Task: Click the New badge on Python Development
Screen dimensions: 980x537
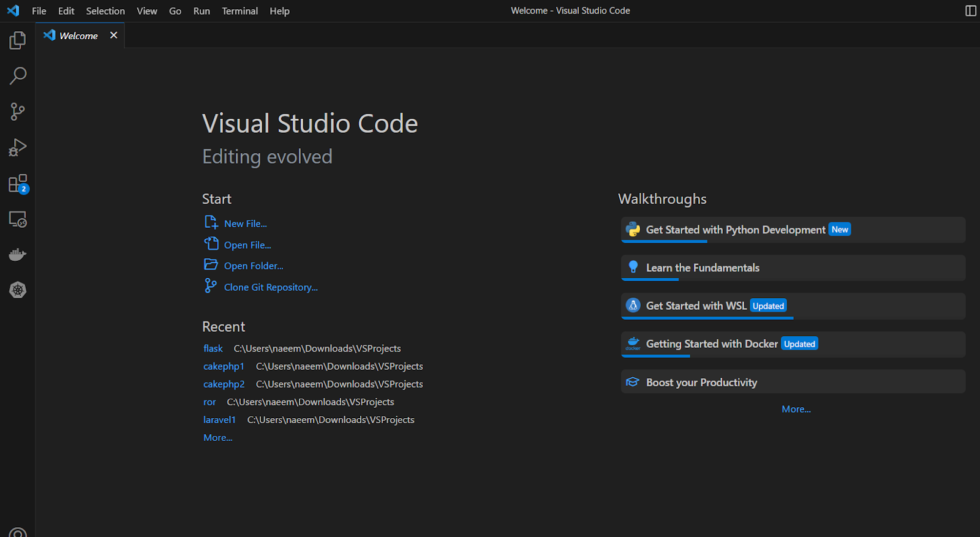Action: click(840, 230)
